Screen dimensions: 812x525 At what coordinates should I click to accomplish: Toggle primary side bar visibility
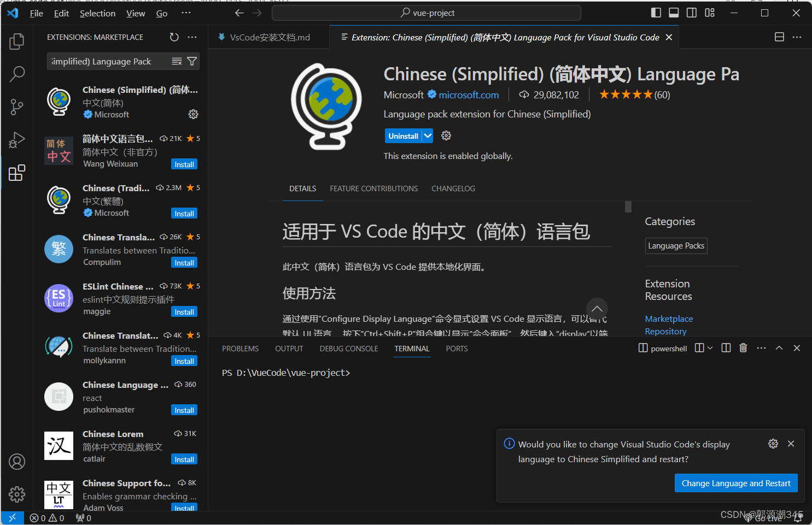(x=656, y=13)
